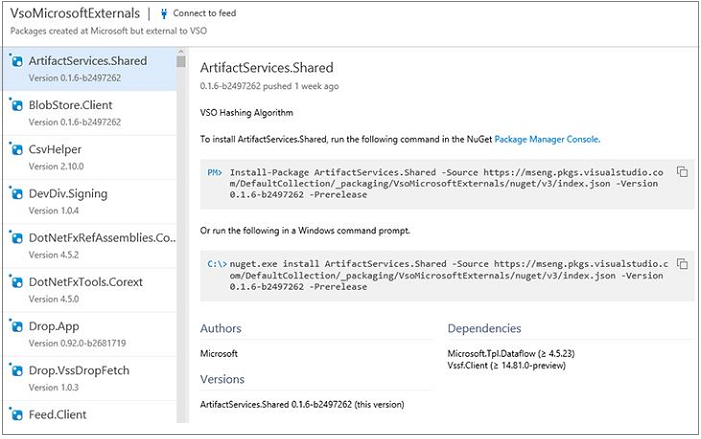Click 'Version 4.5.0' under DotNetFxTools.Corext
Screen dimensions: 701x439
[54, 299]
